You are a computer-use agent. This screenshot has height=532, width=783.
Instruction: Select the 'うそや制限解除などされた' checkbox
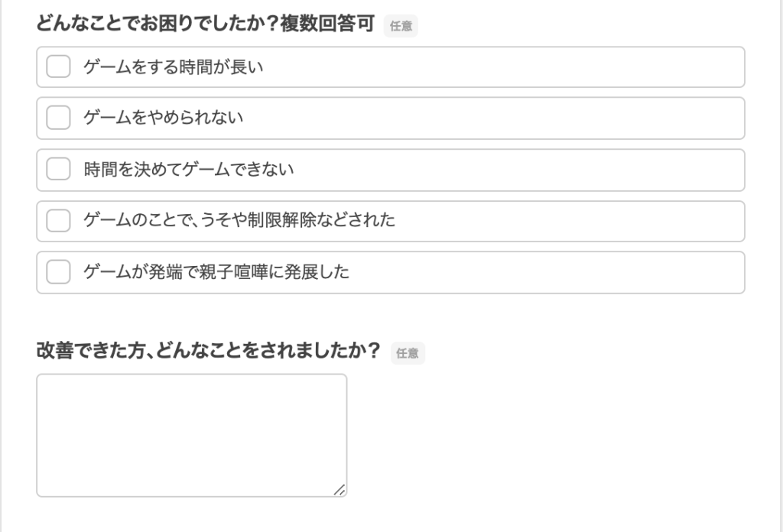click(x=58, y=221)
